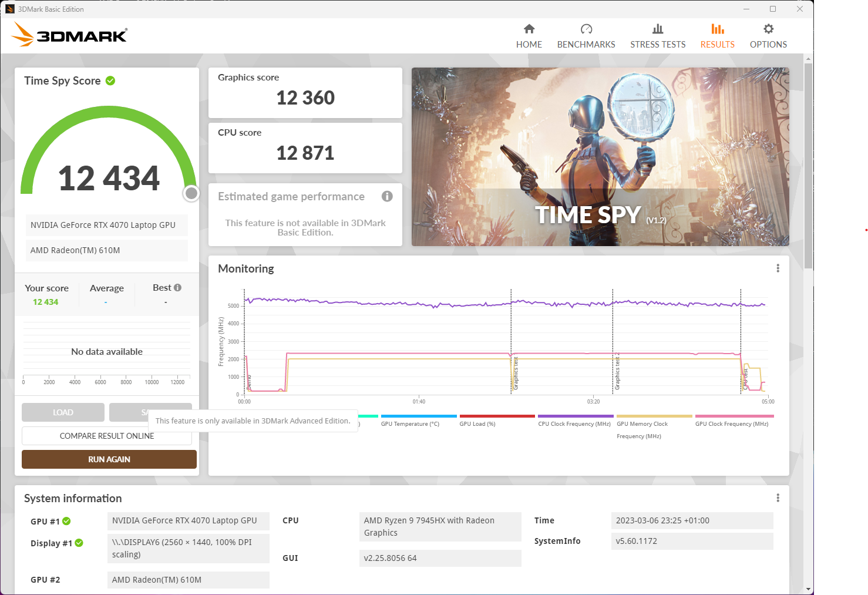Click the green checkmark beside Time Spy Score
The image size is (868, 595).
pyautogui.click(x=110, y=80)
